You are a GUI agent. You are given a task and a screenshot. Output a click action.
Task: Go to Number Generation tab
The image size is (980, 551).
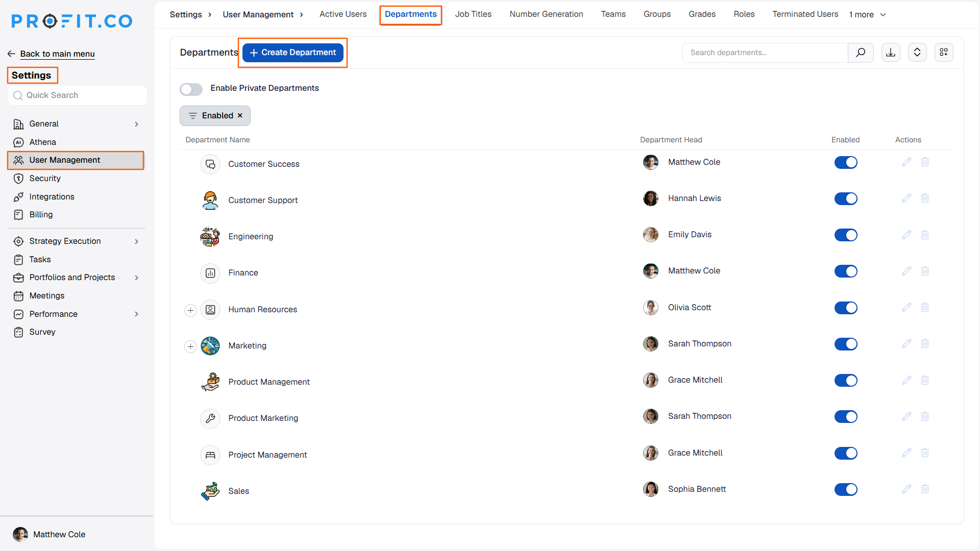pos(546,14)
